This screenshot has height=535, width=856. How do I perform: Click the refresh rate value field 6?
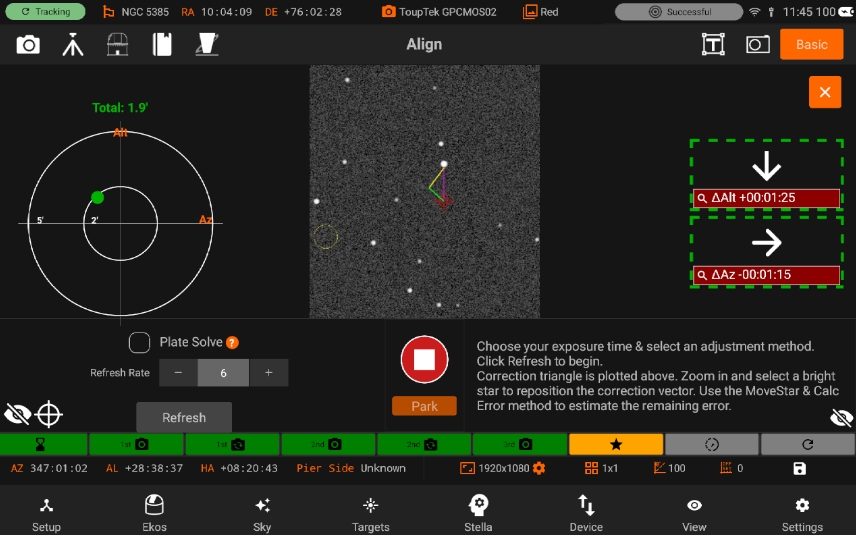223,373
